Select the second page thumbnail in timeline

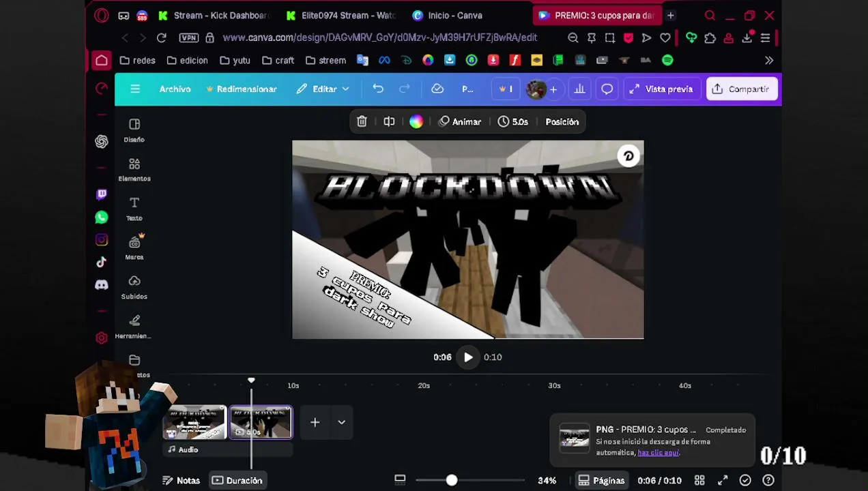coord(261,422)
